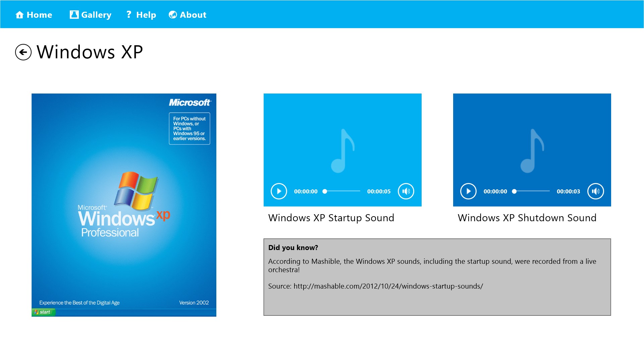Click the About globe icon

pyautogui.click(x=173, y=15)
